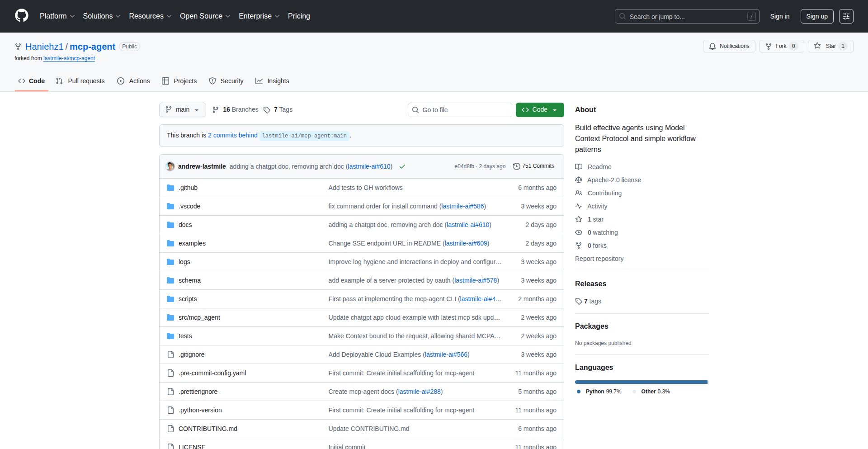Click the Sign up button
The image size is (868, 449).
pyautogui.click(x=816, y=16)
